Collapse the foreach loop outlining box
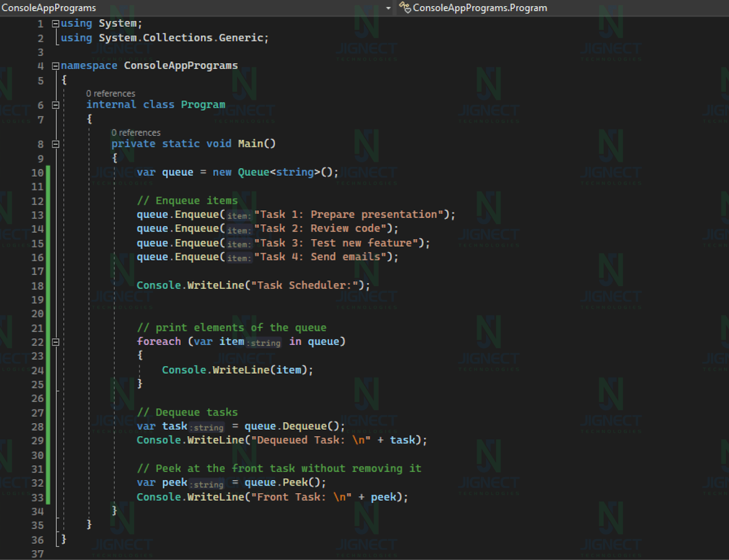The image size is (729, 560). click(x=55, y=342)
